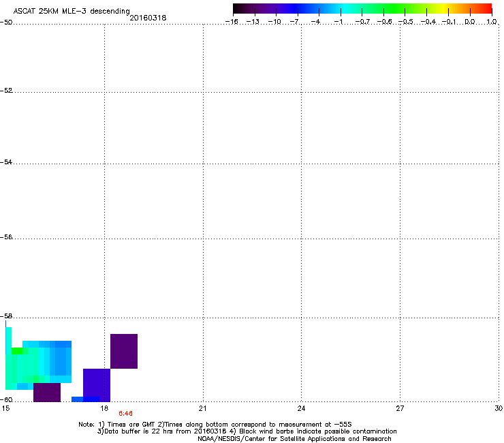Click the color bar label 0.0
This screenshot has height=443, width=504.
coord(470,22)
